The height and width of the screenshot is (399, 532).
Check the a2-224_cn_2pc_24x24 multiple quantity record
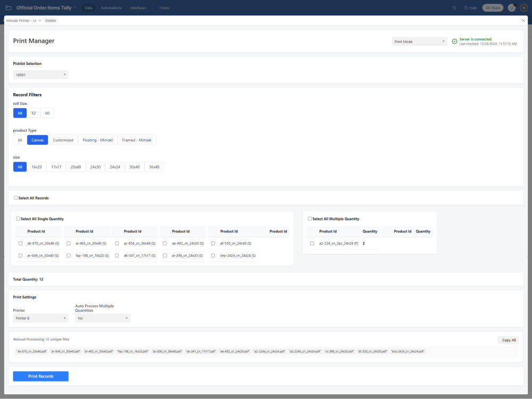[x=312, y=243]
